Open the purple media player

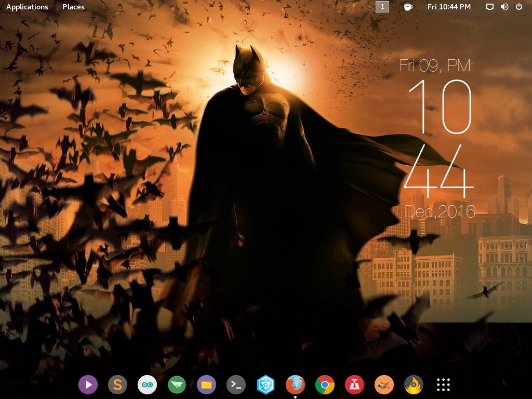pos(88,384)
